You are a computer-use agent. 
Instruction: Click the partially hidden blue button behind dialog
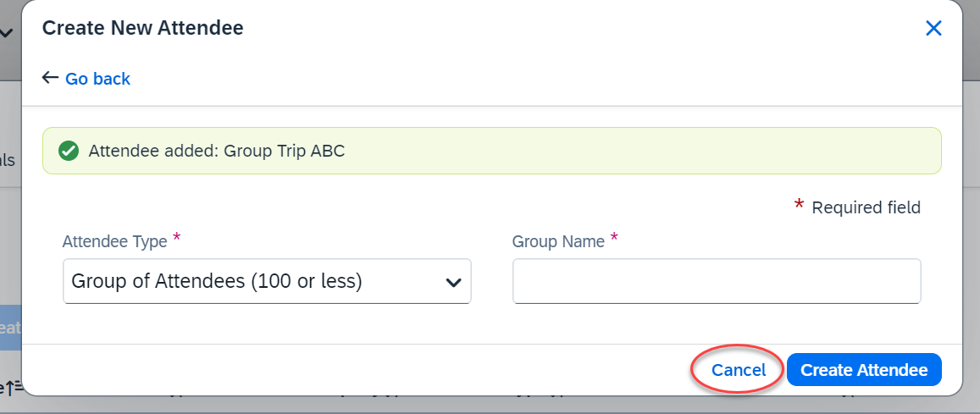[11, 328]
